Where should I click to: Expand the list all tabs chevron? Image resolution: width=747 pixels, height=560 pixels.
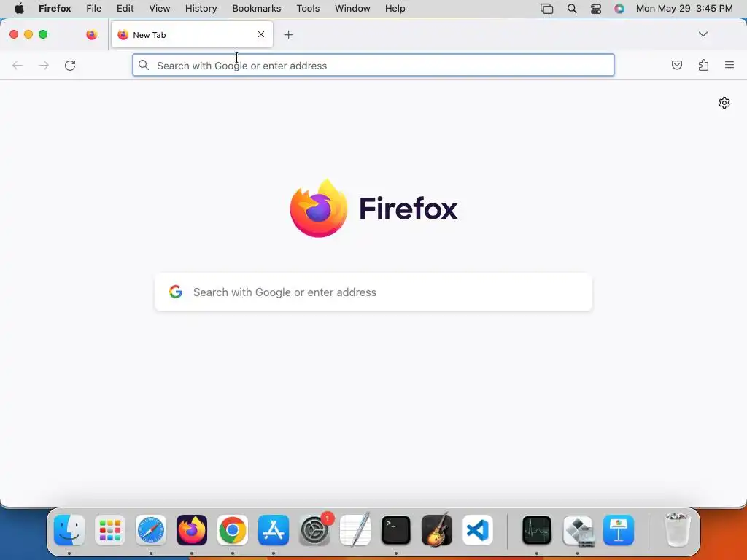click(x=703, y=34)
